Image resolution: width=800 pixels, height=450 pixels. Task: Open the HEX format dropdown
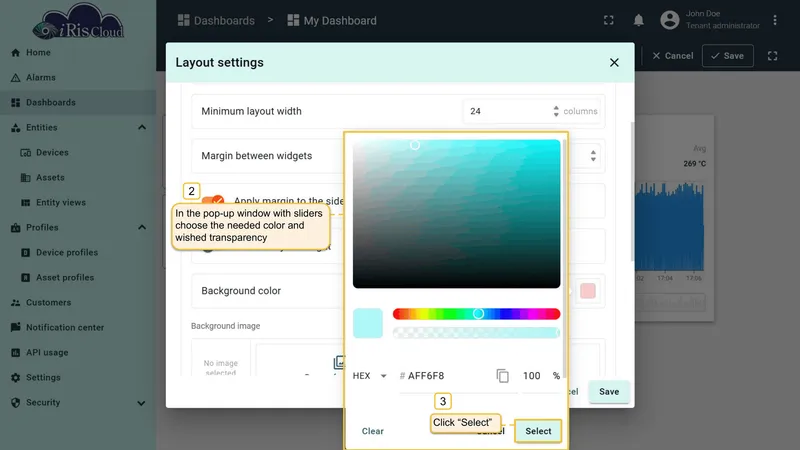[x=369, y=376]
